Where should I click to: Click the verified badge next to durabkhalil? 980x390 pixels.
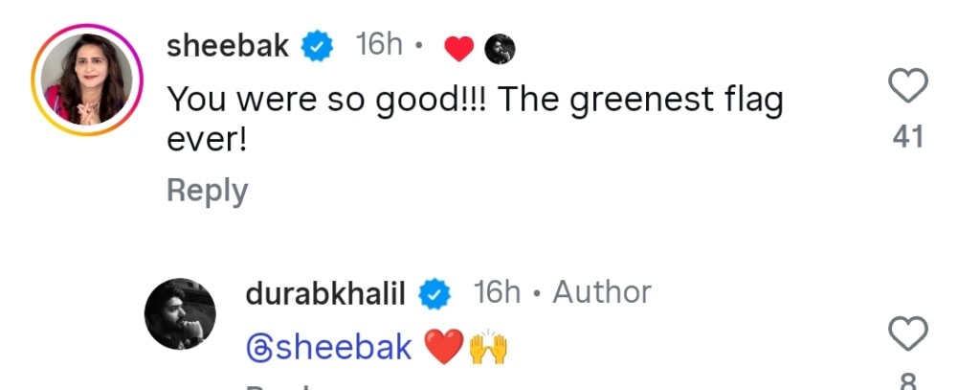[437, 295]
